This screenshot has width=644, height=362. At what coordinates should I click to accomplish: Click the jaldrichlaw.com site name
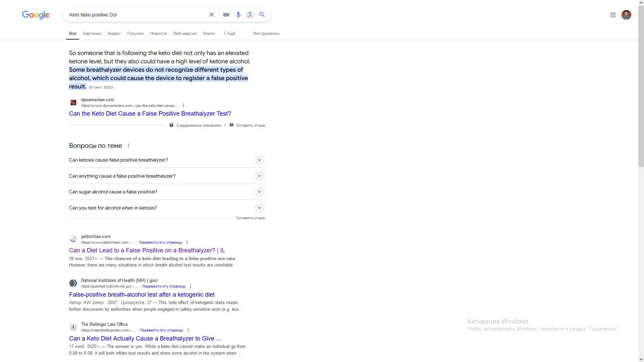point(96,236)
